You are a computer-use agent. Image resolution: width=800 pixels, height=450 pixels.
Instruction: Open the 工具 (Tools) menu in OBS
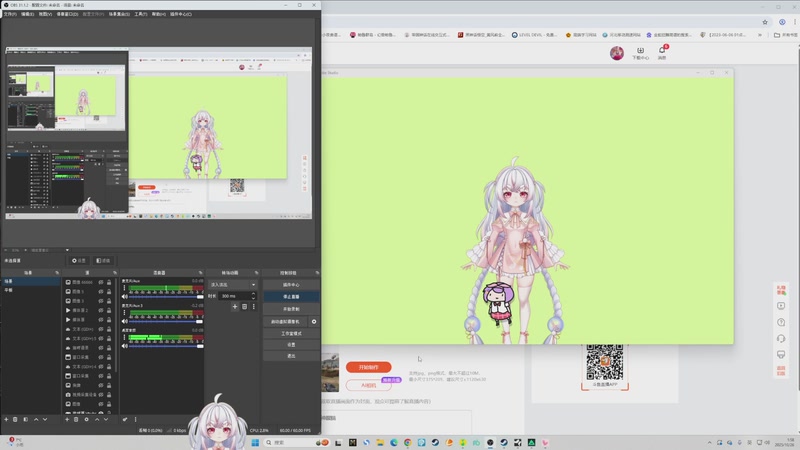tap(141, 14)
